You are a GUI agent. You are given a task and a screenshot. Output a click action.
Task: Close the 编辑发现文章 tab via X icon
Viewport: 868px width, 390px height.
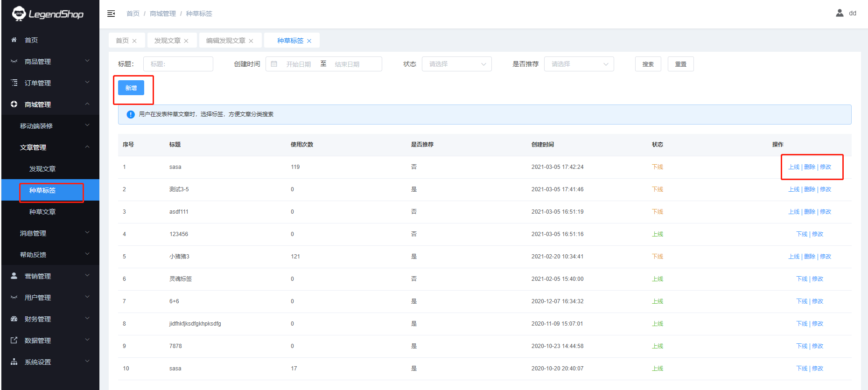[x=251, y=41]
